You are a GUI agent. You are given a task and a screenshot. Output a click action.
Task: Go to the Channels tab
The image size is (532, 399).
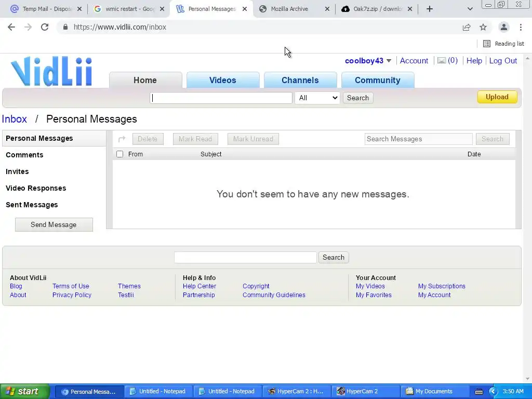(x=300, y=80)
